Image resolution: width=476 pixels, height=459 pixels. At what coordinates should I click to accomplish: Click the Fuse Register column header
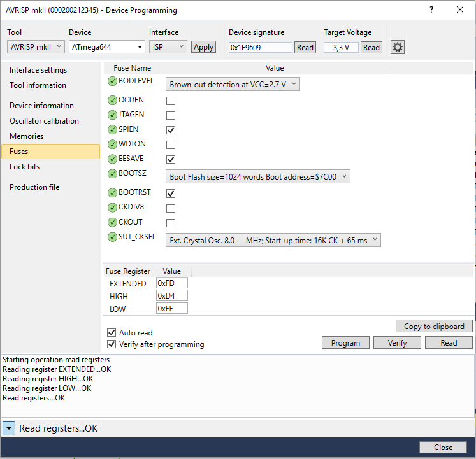coord(128,271)
